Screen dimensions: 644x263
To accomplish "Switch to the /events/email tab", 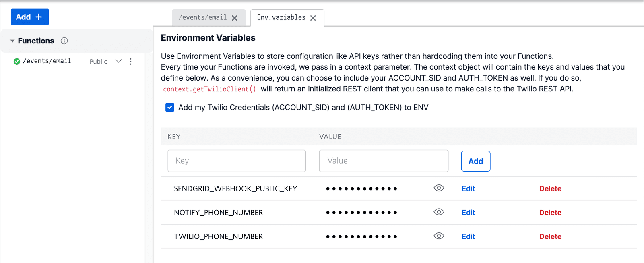I will 202,17.
